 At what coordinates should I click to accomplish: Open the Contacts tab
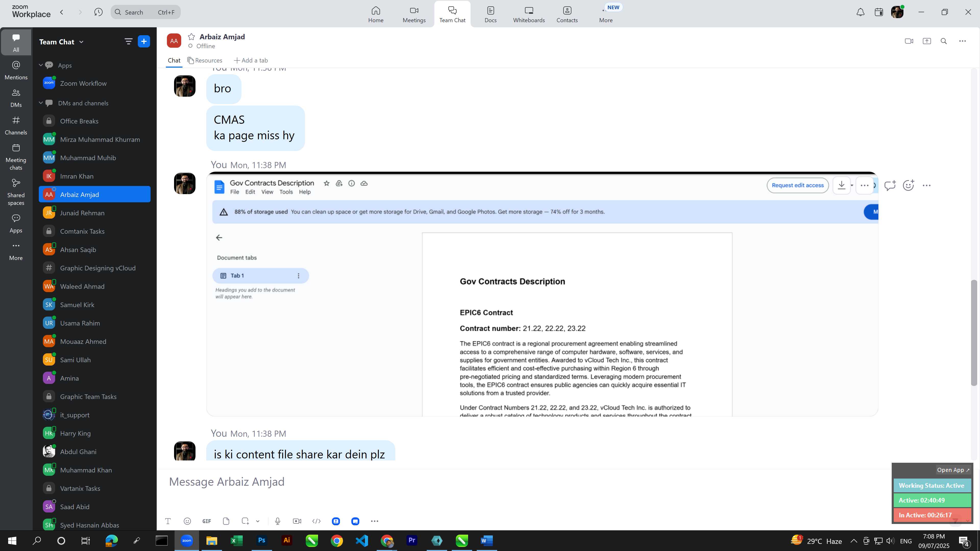pyautogui.click(x=567, y=15)
